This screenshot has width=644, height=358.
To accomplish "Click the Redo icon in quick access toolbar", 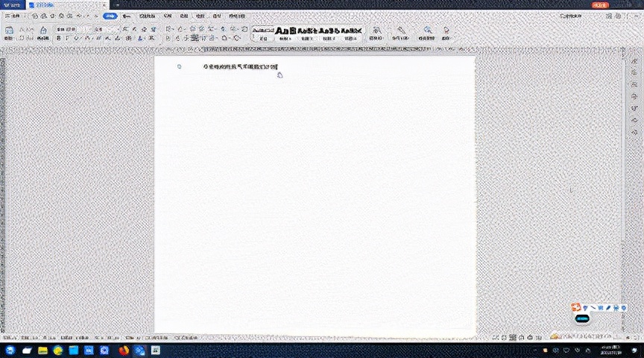I will [x=87, y=16].
